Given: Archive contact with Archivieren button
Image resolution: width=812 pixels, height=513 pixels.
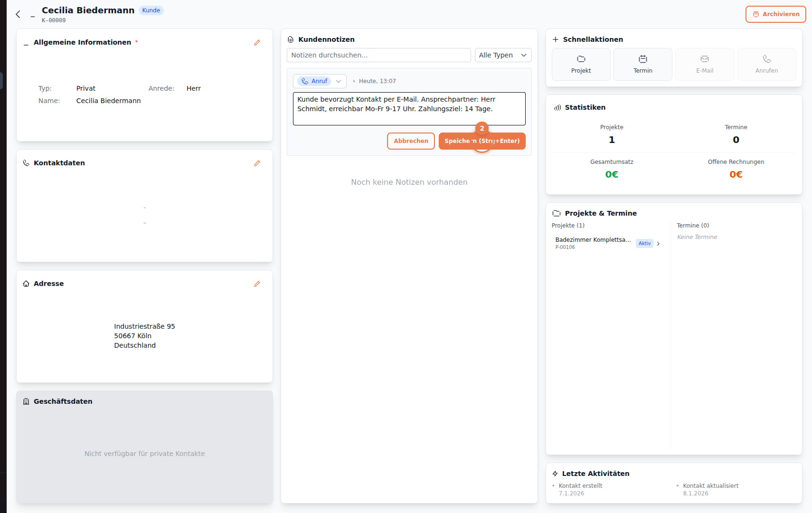Looking at the screenshot, I should pyautogui.click(x=775, y=14).
